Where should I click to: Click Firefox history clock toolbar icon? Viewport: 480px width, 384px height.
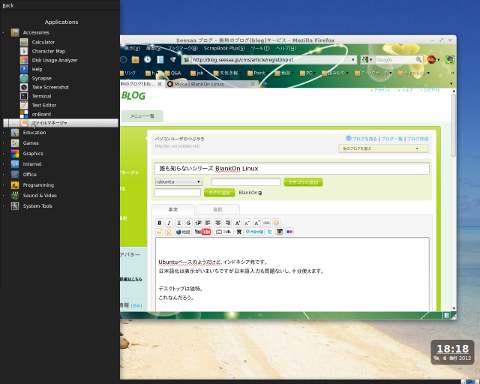pos(147,60)
